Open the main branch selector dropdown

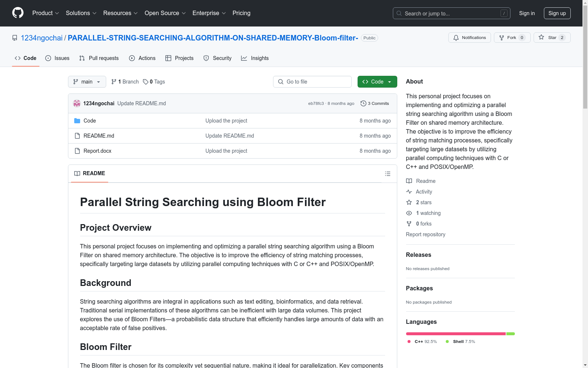pyautogui.click(x=87, y=82)
